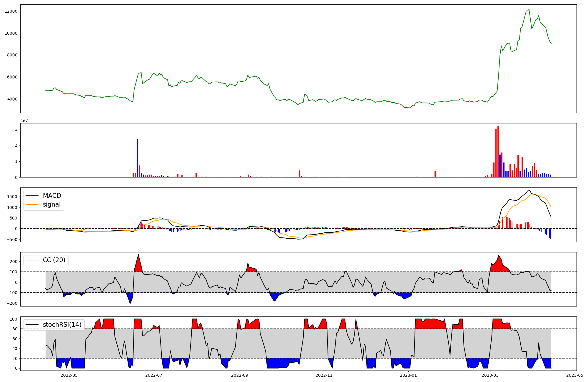Click the stochRSI(14) legend label
The image size is (588, 382).
[x=62, y=324]
